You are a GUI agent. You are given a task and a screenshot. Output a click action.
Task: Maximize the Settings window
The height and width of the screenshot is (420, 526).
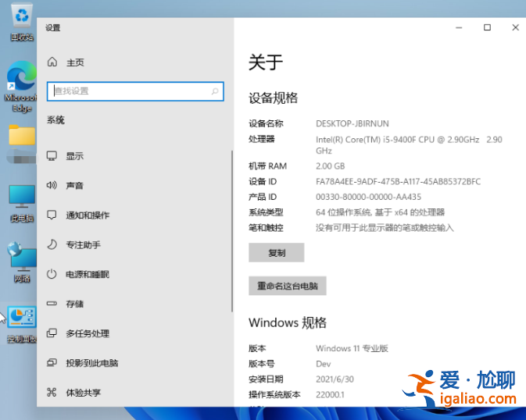[x=487, y=27]
